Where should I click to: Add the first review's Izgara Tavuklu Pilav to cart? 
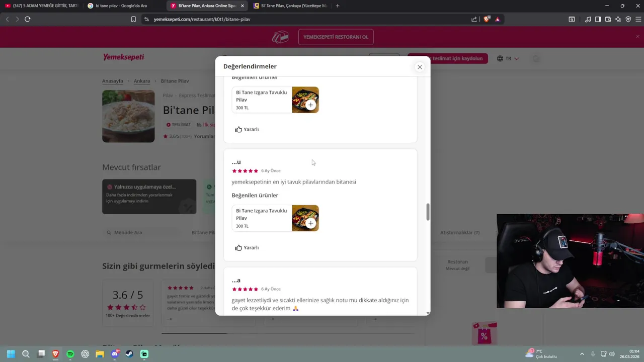tap(310, 105)
